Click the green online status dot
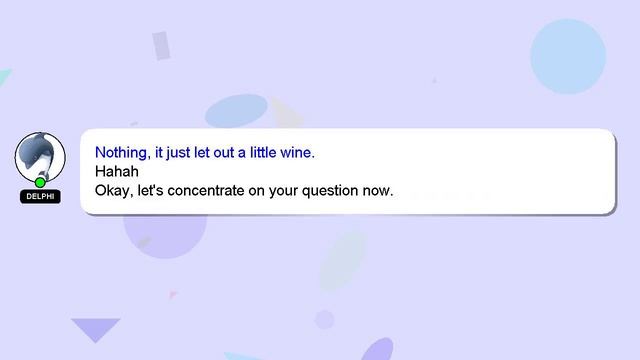The width and height of the screenshot is (640, 360). point(40,182)
